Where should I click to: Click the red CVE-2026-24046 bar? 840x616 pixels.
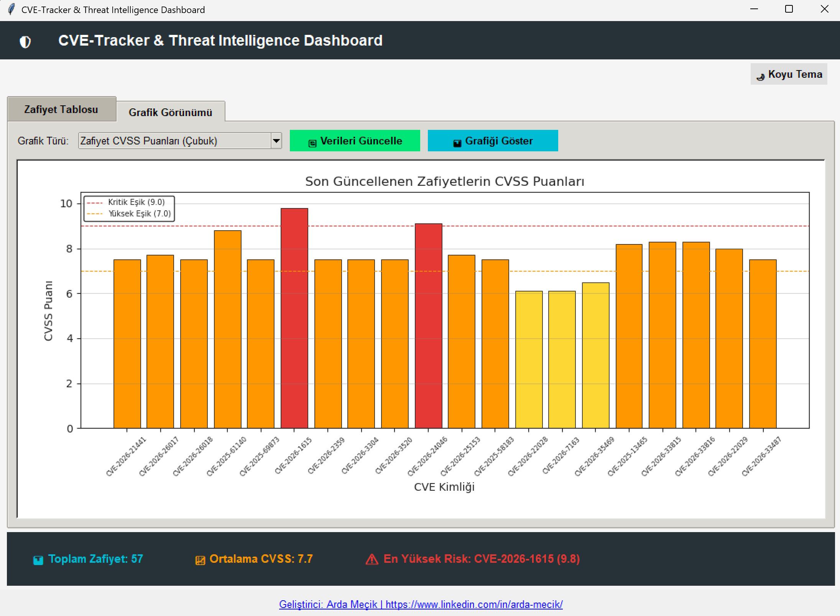click(x=429, y=326)
